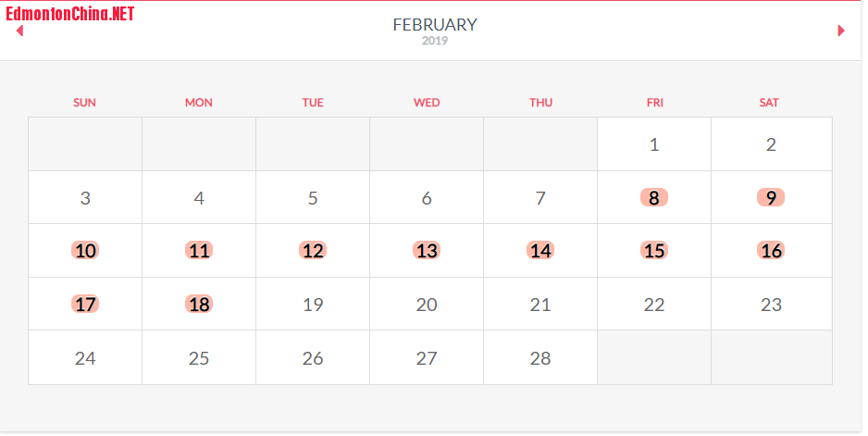Screen dimensions: 868x436
Task: Select date 28 in the last row
Action: click(540, 358)
